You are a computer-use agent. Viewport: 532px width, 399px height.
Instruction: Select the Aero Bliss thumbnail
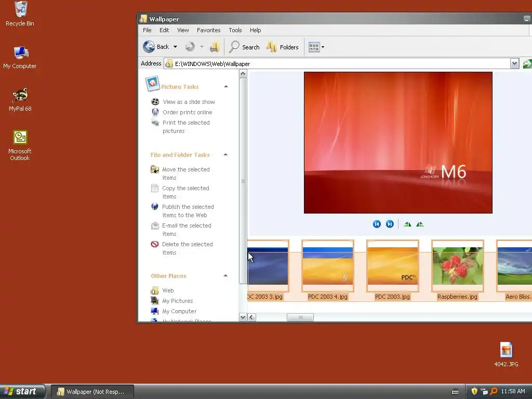514,270
